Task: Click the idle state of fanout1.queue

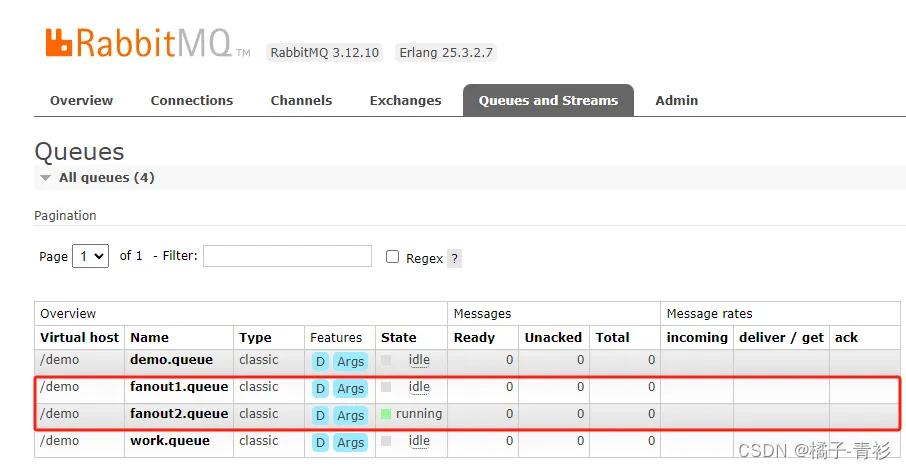Action: [x=419, y=387]
